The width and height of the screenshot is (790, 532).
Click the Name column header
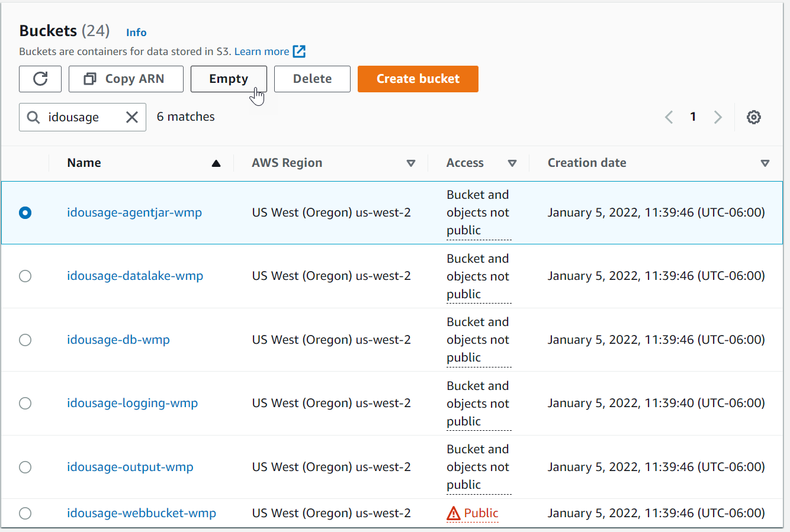pos(84,163)
